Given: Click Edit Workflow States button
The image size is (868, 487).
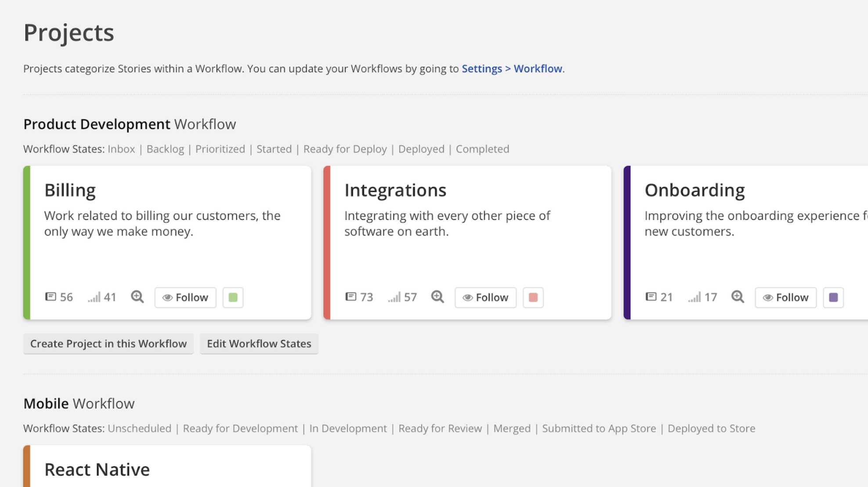Looking at the screenshot, I should [x=259, y=344].
